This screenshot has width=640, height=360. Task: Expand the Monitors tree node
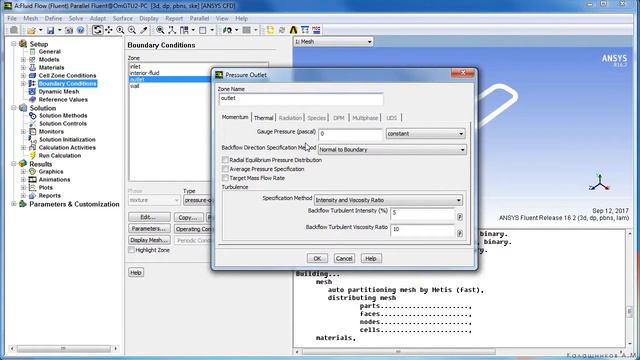(x=23, y=132)
